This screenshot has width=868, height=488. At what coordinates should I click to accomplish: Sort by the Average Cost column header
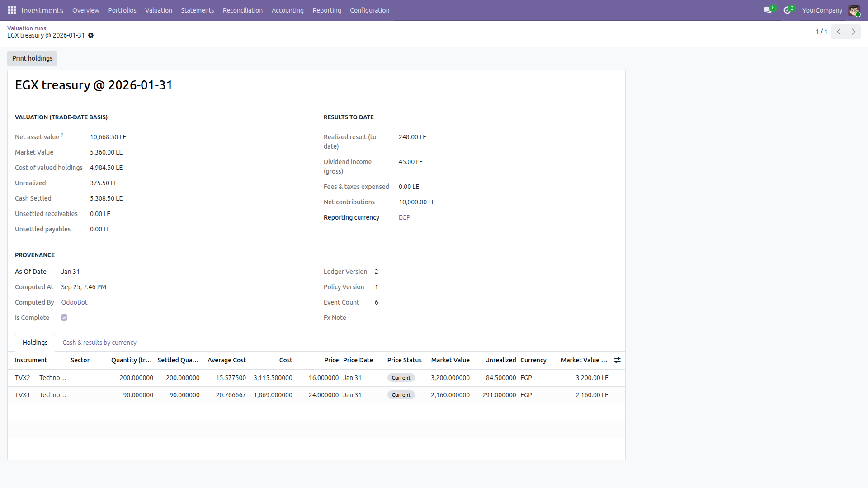(x=226, y=360)
